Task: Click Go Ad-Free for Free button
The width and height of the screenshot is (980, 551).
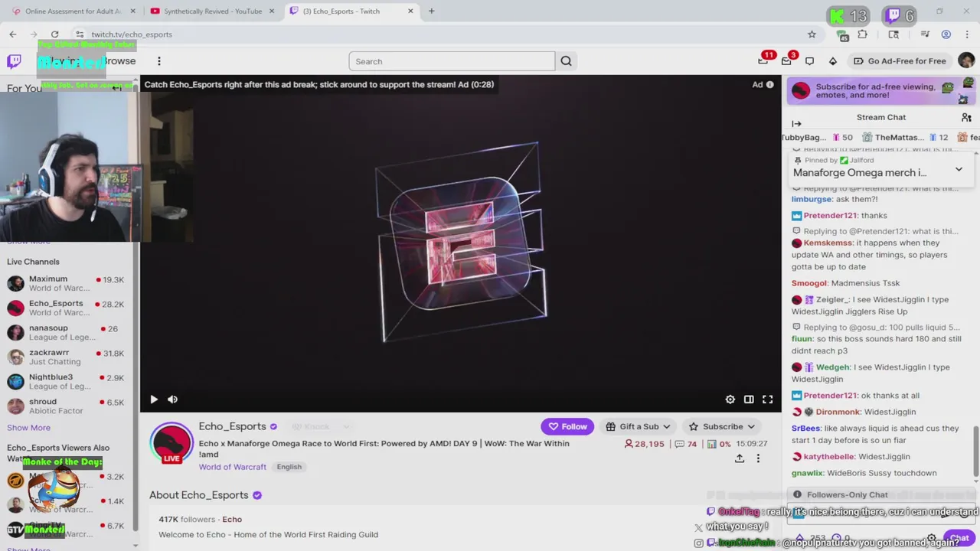Action: [900, 61]
